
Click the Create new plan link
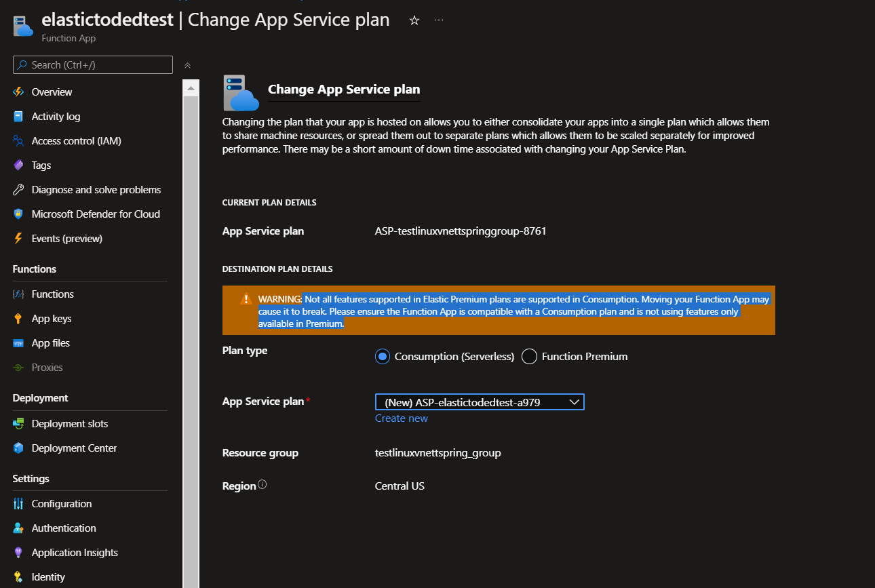(x=402, y=418)
